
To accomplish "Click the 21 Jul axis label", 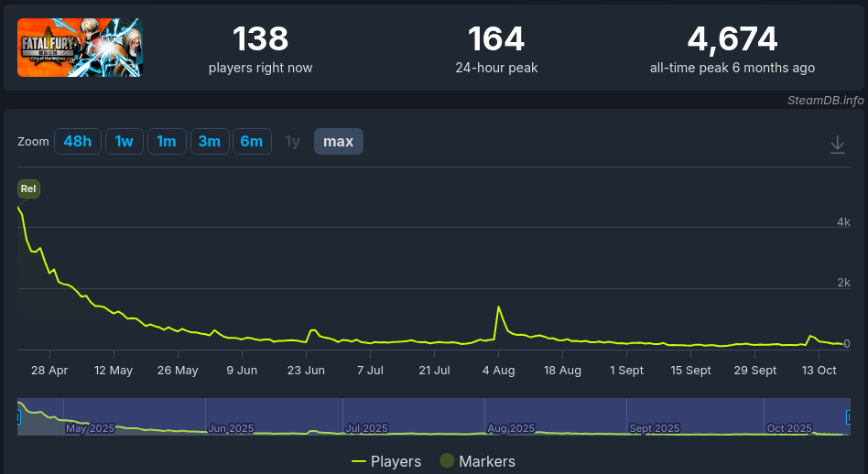I will [x=435, y=371].
